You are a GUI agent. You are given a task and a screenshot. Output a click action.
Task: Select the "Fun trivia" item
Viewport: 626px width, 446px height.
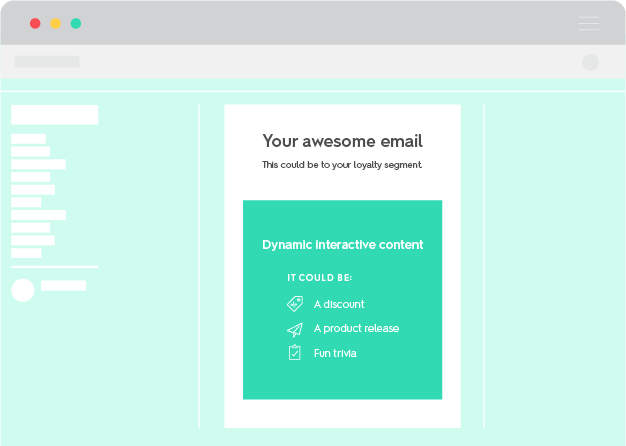coord(335,353)
